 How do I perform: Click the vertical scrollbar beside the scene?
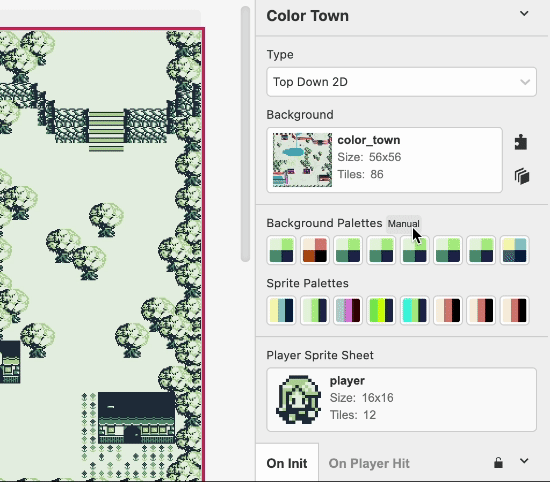246,133
